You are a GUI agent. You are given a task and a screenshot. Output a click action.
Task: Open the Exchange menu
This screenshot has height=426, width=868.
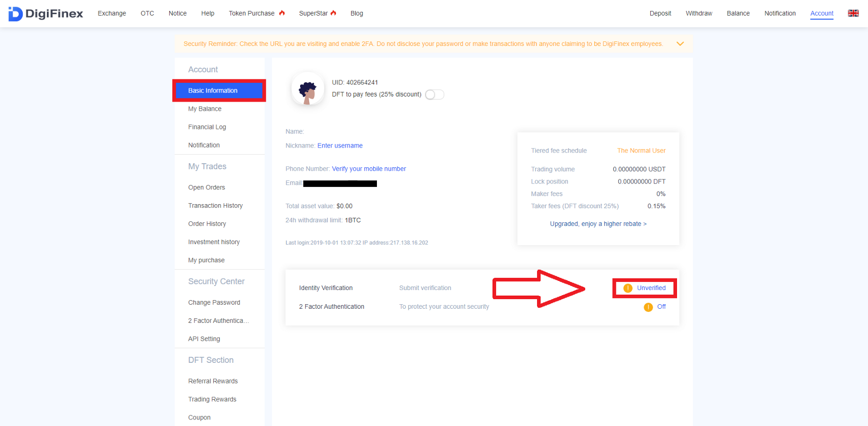[112, 13]
